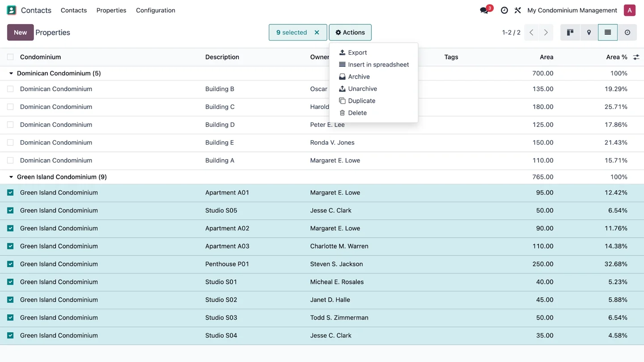
Task: Open the discuss messages chat icon
Action: click(484, 10)
